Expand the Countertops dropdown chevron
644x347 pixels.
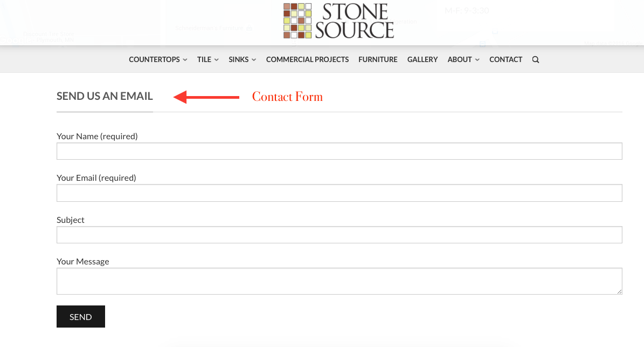tap(185, 60)
